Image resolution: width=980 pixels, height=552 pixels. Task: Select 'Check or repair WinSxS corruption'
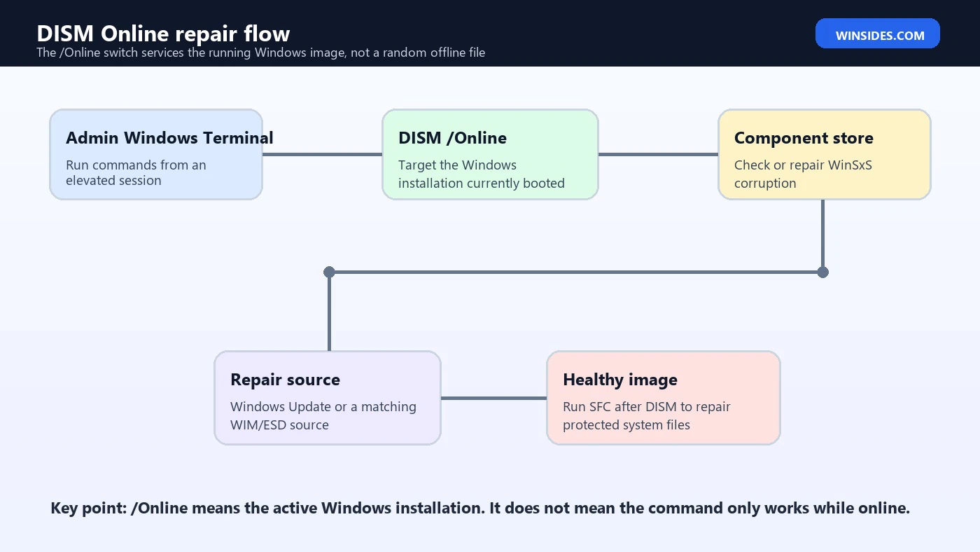coord(803,174)
